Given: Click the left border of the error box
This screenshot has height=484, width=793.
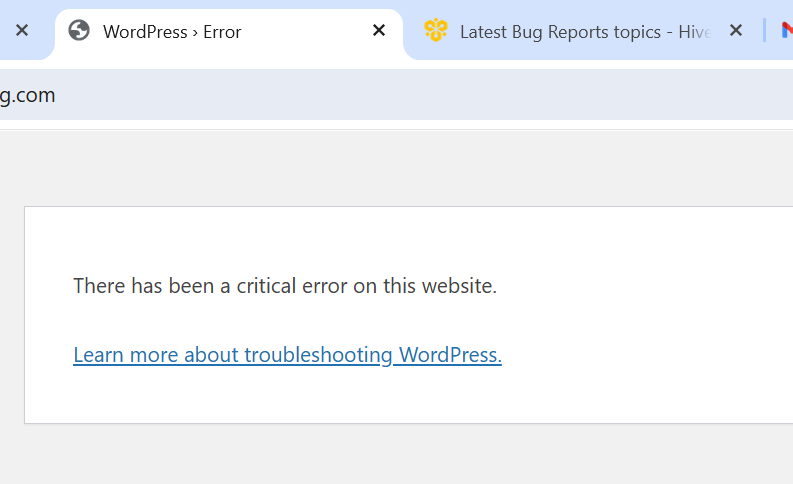Looking at the screenshot, I should coord(25,315).
